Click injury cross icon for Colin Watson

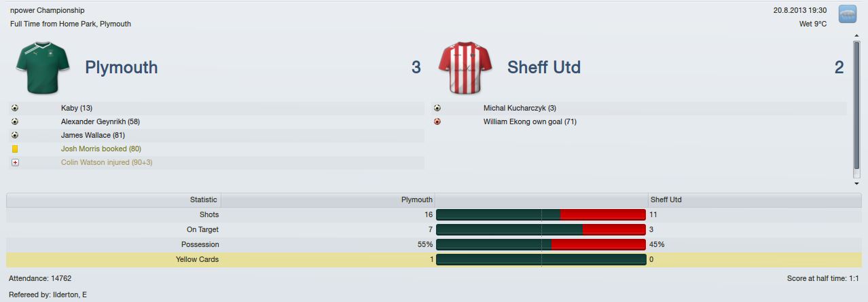[15, 162]
